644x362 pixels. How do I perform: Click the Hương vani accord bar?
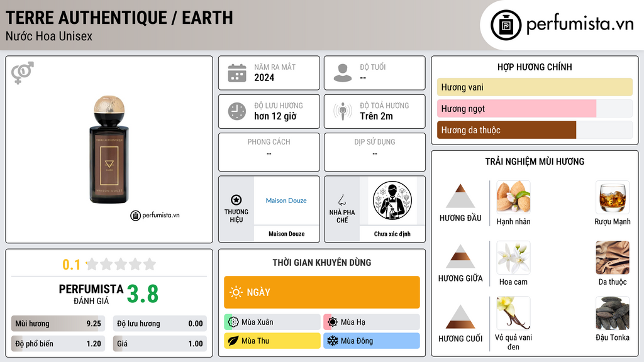(x=535, y=87)
